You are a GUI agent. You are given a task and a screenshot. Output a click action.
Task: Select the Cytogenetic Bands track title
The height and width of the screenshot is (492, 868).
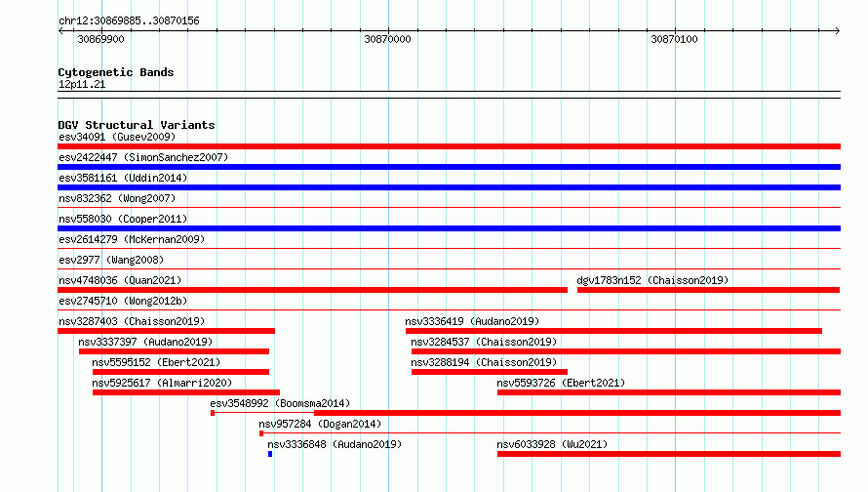point(116,72)
